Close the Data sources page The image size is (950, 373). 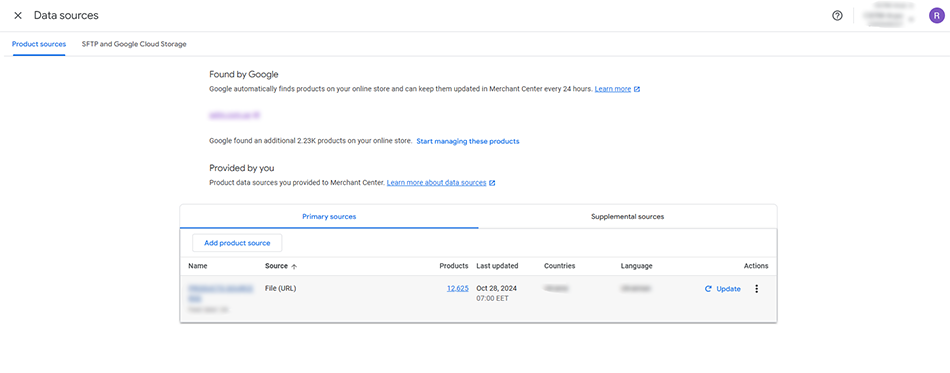(18, 15)
